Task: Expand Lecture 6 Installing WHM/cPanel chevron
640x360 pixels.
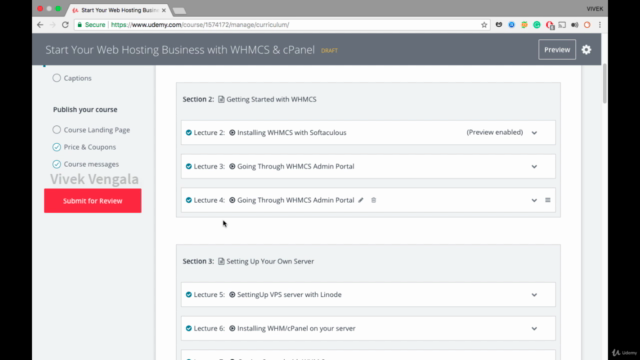Action: pos(534,329)
